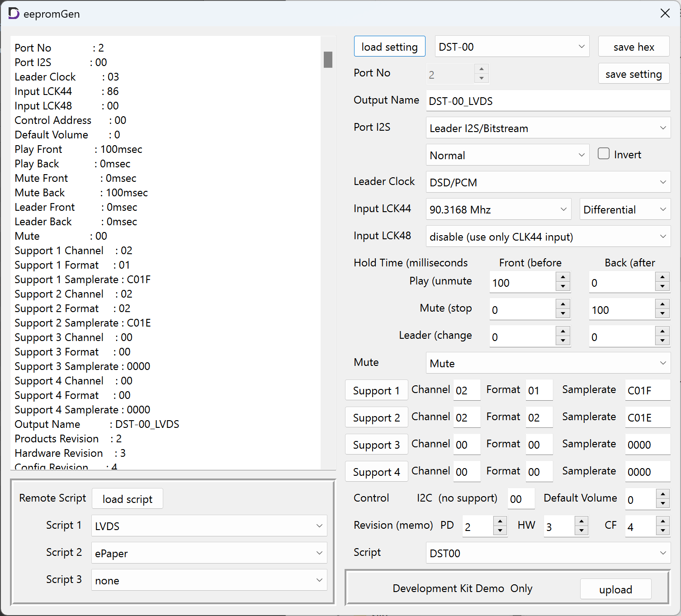681x616 pixels.
Task: Increment the Leader Front hold time
Action: 563,332
